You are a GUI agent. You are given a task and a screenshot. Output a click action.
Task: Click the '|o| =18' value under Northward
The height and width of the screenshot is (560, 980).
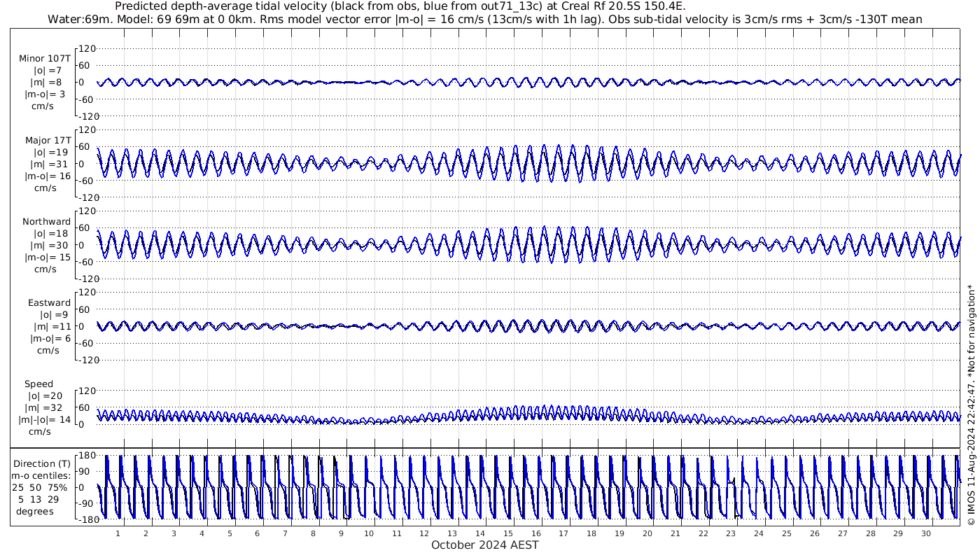50,234
